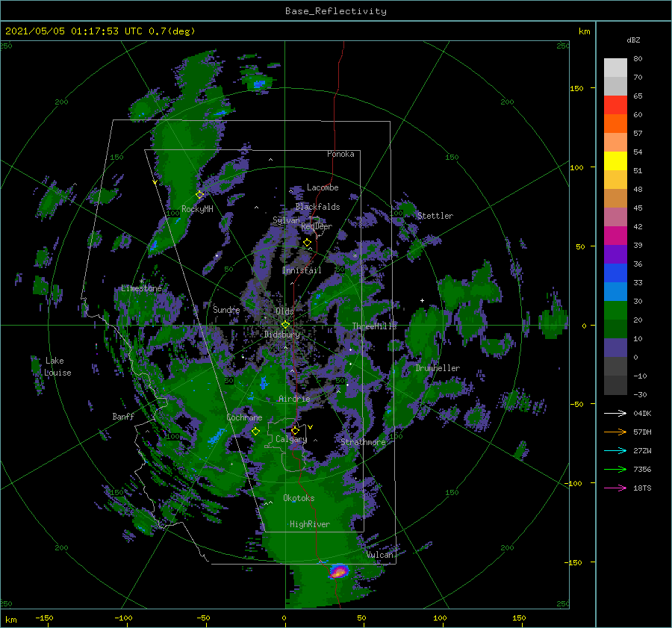Pick the purple 39-36 dBZ legend swatch
This screenshot has width=672, height=628.
tap(615, 254)
